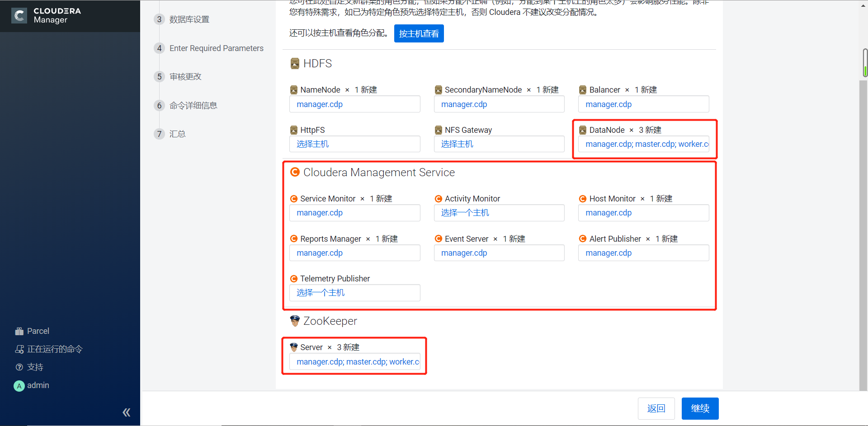Image resolution: width=868 pixels, height=426 pixels.
Task: Click the Parcel gift box icon
Action: click(19, 331)
